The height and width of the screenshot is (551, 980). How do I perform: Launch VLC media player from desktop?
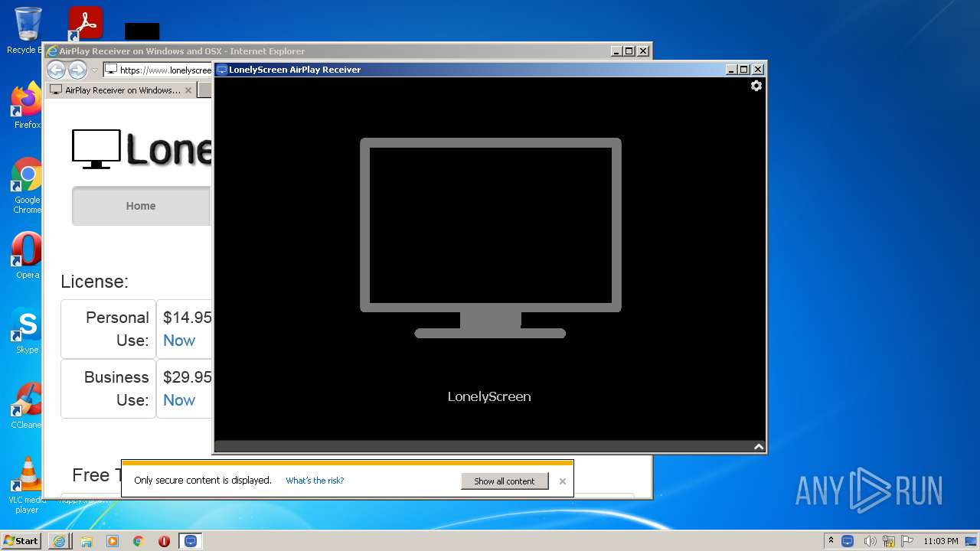[x=27, y=485]
